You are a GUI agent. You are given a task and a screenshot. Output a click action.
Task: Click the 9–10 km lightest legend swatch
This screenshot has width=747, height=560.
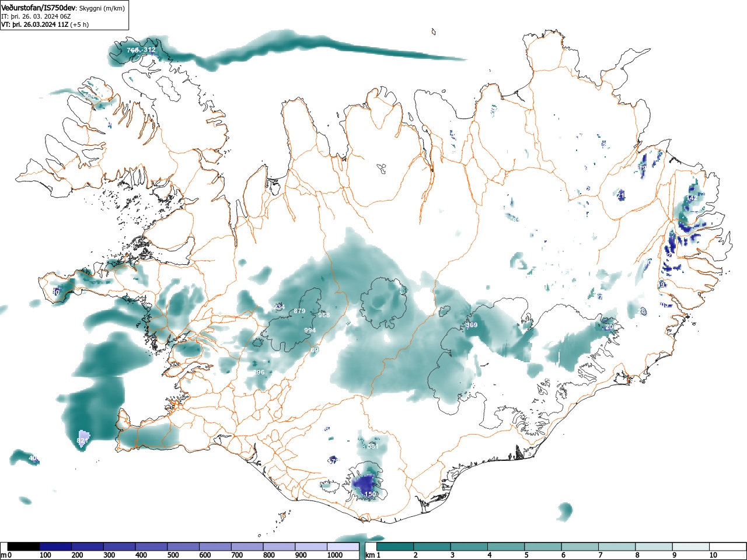coord(692,547)
